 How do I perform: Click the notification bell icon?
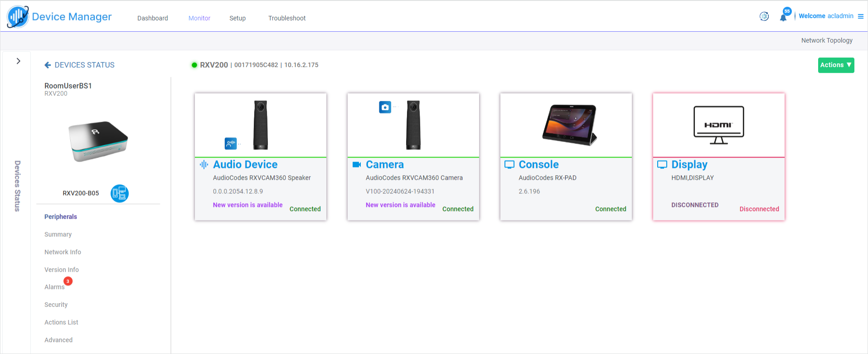[x=783, y=18]
